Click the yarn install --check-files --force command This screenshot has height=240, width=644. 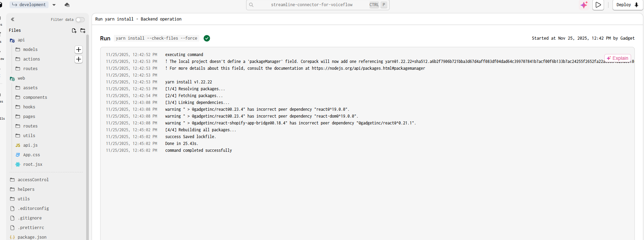pyautogui.click(x=157, y=38)
